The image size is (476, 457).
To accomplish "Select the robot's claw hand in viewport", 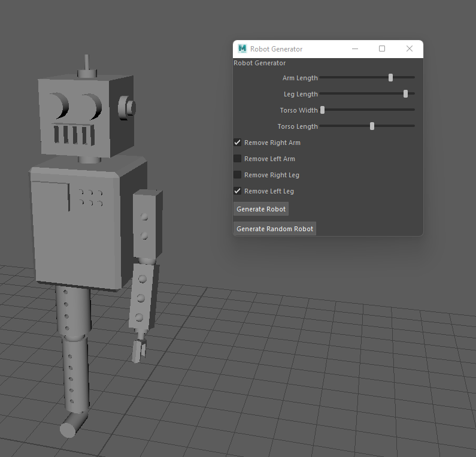I will coord(140,350).
